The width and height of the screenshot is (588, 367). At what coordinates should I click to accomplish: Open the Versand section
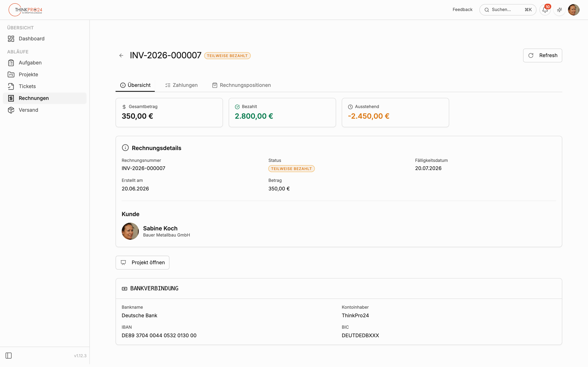coord(45,110)
